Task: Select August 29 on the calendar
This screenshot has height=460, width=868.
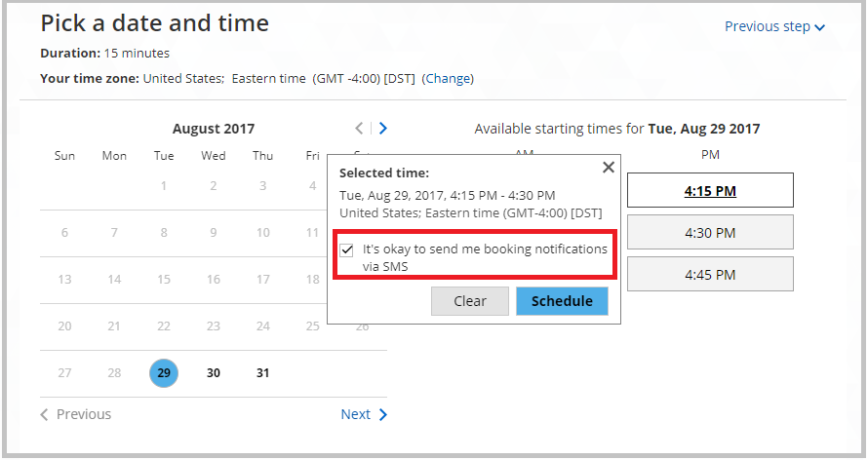Action: pyautogui.click(x=164, y=373)
